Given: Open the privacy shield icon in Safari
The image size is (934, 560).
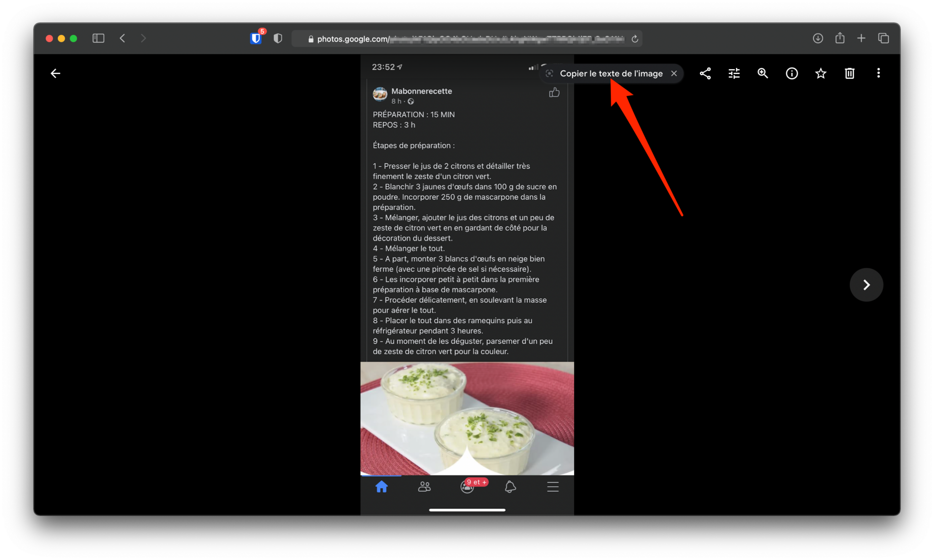Looking at the screenshot, I should 278,38.
